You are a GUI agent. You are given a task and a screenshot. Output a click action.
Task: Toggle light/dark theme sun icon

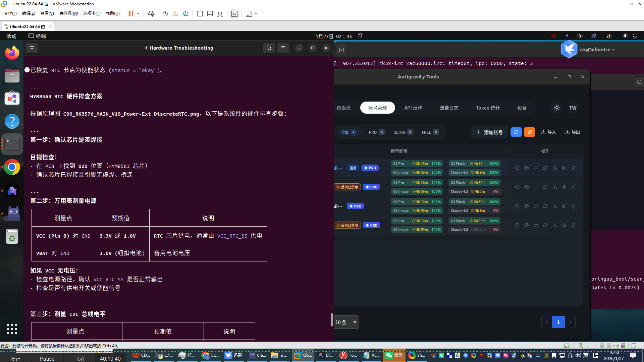coord(557,108)
